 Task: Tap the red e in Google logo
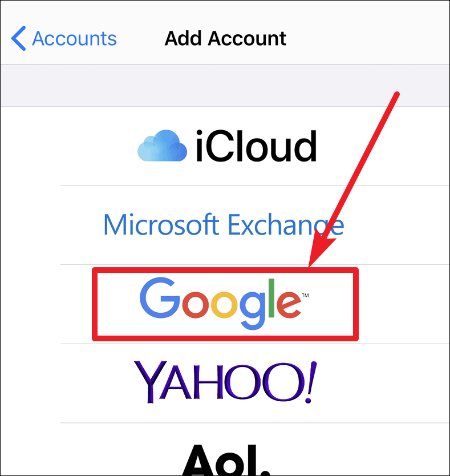[289, 304]
